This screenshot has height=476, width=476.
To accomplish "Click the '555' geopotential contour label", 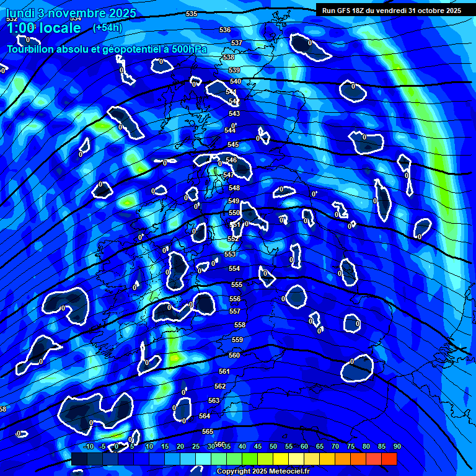I will point(237,284).
